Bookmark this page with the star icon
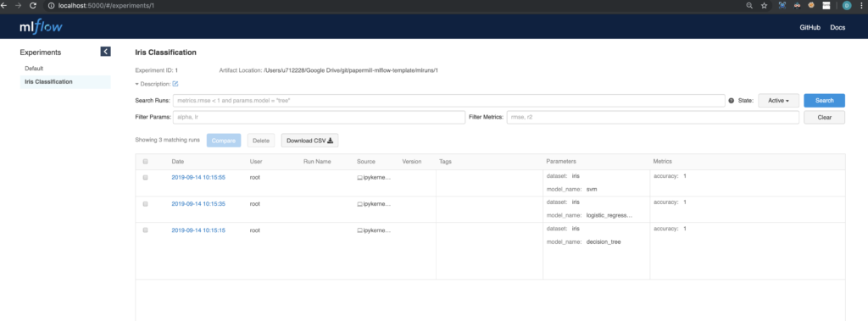Viewport: 868px width, 321px height. click(765, 5)
